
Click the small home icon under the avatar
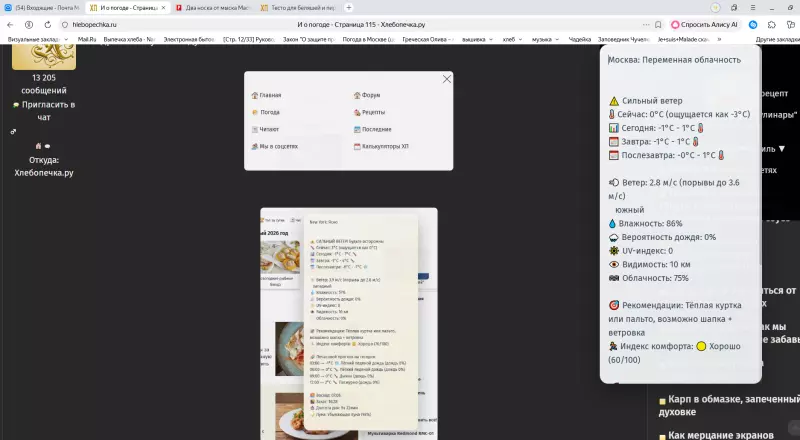click(x=38, y=145)
